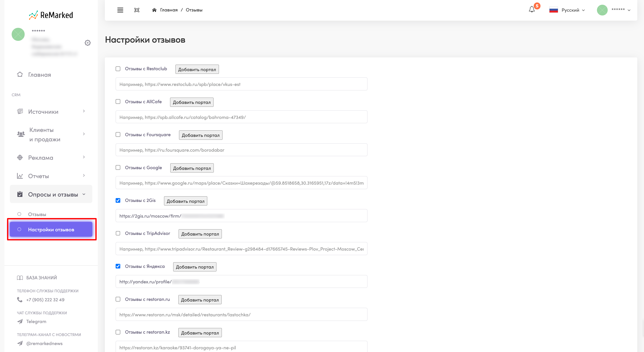The width and height of the screenshot is (644, 352).
Task: Click the База знаний book icon
Action: [20, 278]
